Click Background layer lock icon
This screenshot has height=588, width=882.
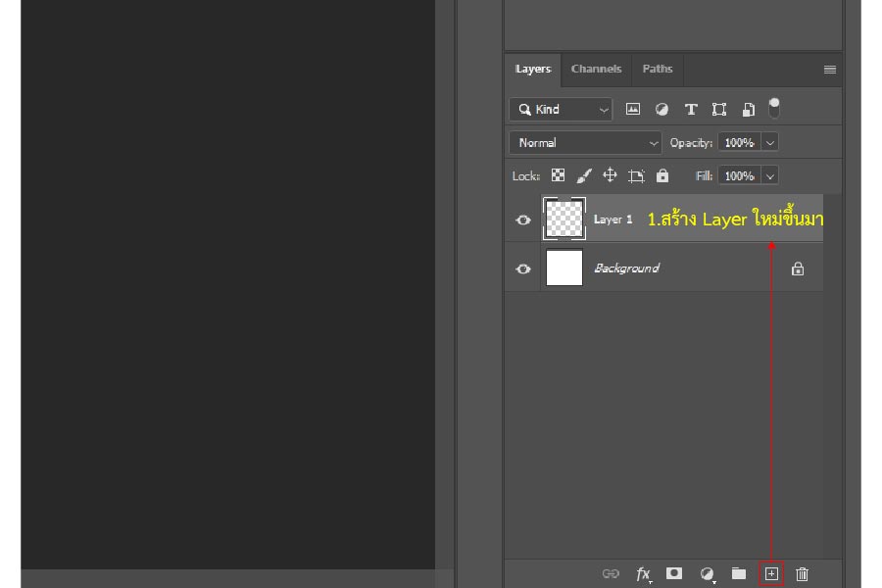point(798,269)
